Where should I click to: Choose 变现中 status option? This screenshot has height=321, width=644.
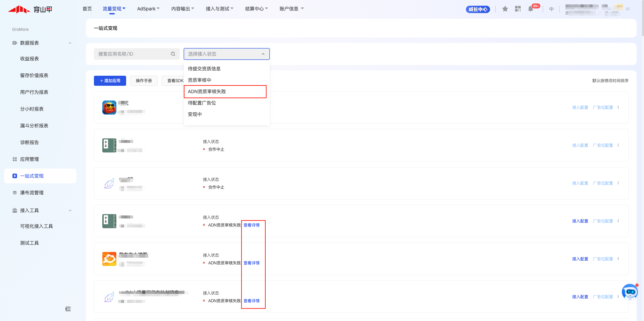(x=195, y=114)
